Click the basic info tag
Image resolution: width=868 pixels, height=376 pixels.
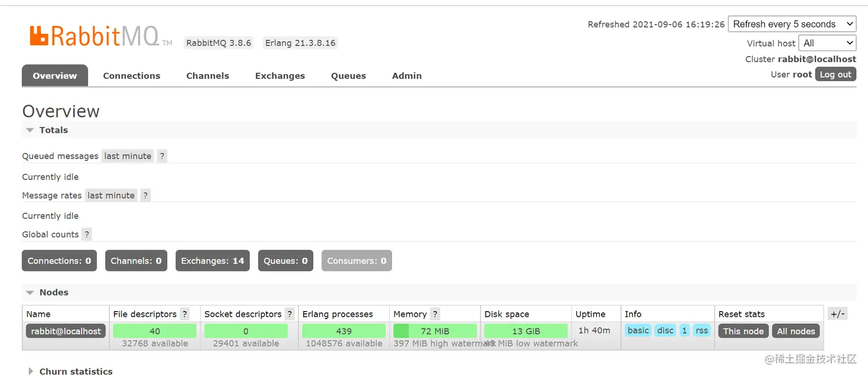(638, 330)
